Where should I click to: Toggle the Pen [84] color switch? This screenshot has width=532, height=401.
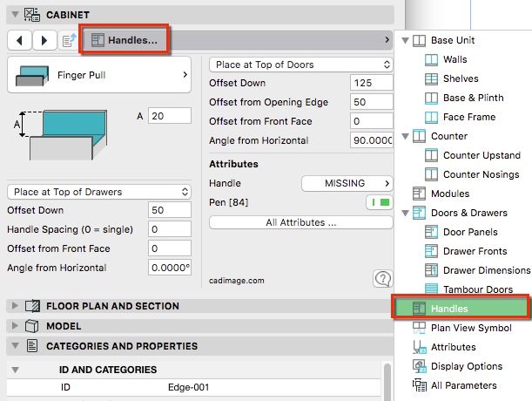click(379, 202)
